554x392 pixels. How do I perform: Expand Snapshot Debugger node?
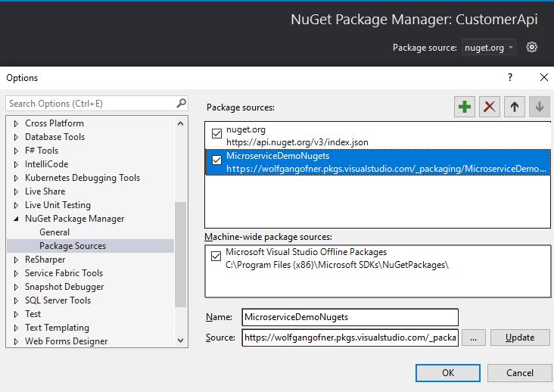pyautogui.click(x=16, y=287)
